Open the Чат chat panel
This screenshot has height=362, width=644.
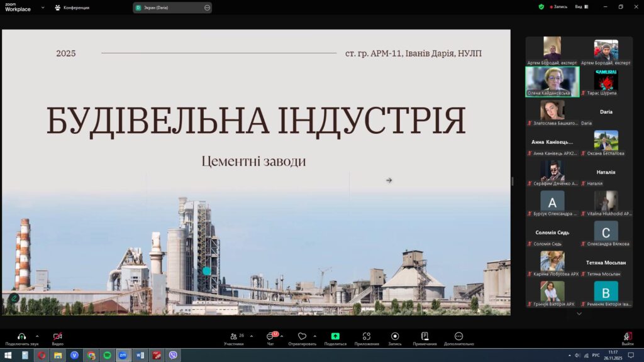click(270, 336)
